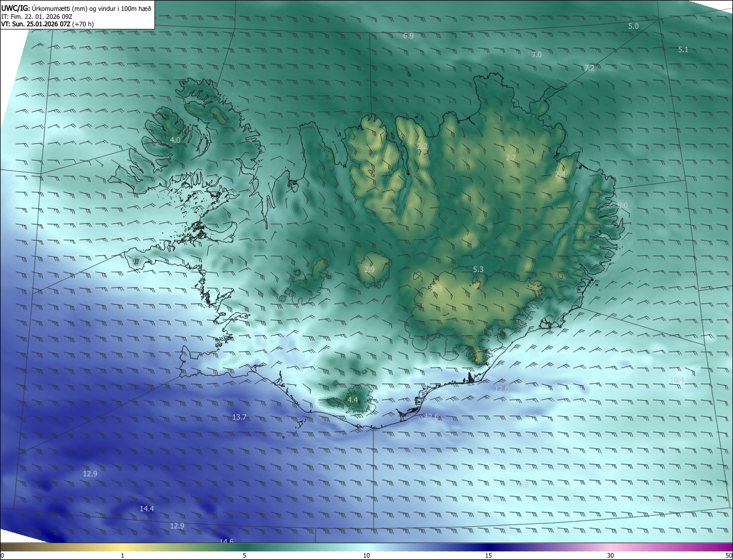Click the initialization time 'IT: Fim. 22. 01. 2026 09Z'

(37, 16)
